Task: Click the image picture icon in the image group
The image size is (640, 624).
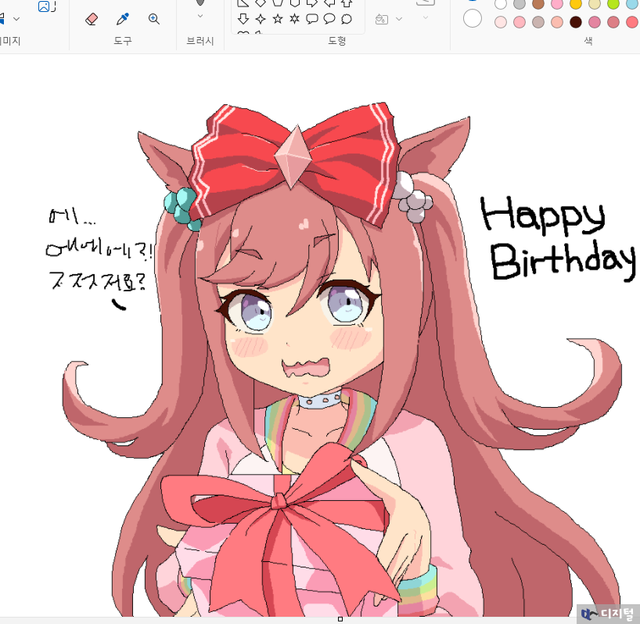Action: tap(44, 6)
